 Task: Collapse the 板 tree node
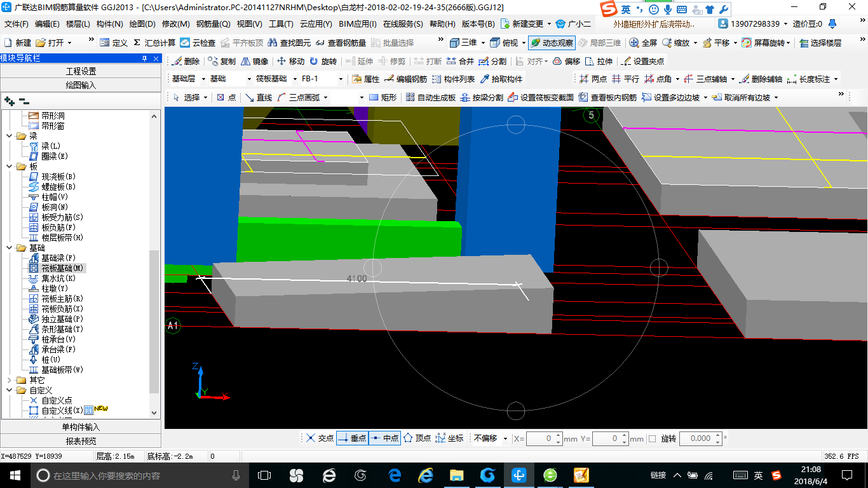coord(9,166)
